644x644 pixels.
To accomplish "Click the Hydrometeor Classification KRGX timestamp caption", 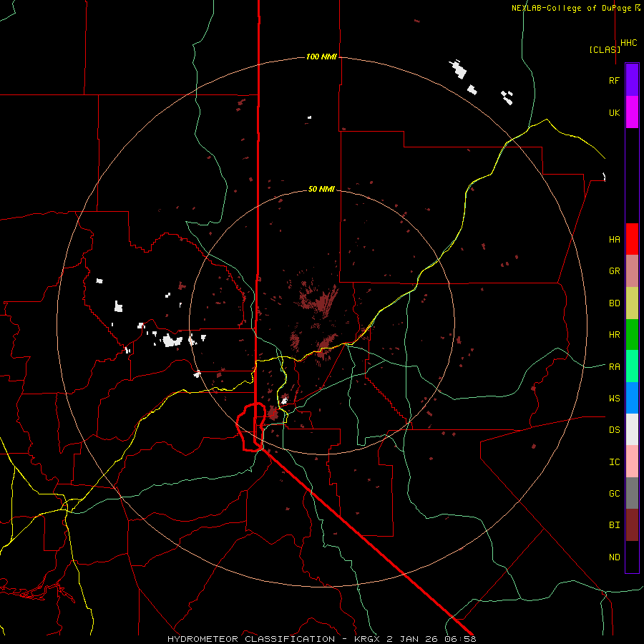I will pos(321,639).
